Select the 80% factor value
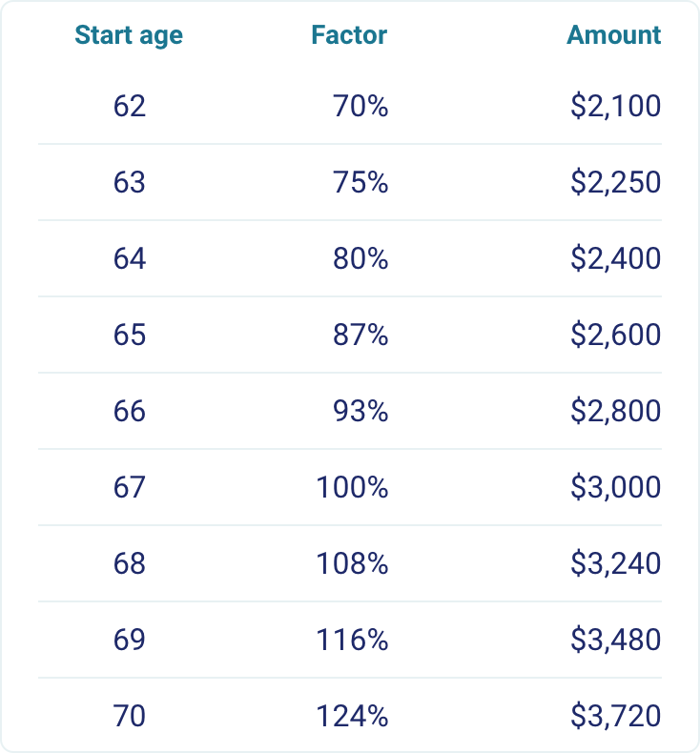Viewport: 700px width, 753px height. 360,258
